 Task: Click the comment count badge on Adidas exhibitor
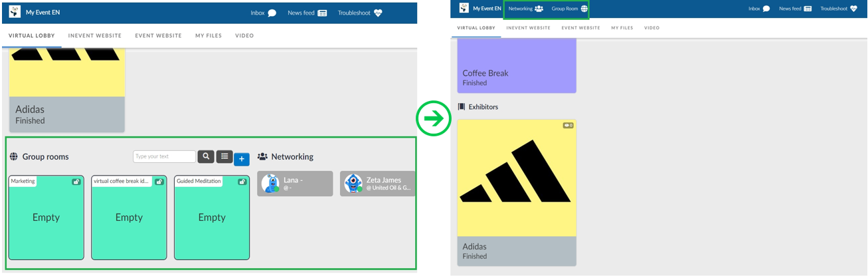(568, 125)
